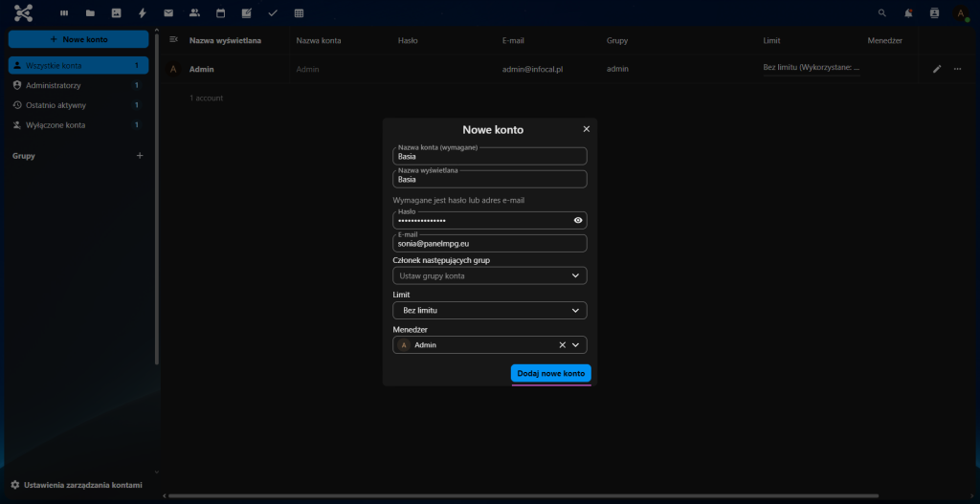
Task: Clear the Admin manager selection
Action: (562, 344)
